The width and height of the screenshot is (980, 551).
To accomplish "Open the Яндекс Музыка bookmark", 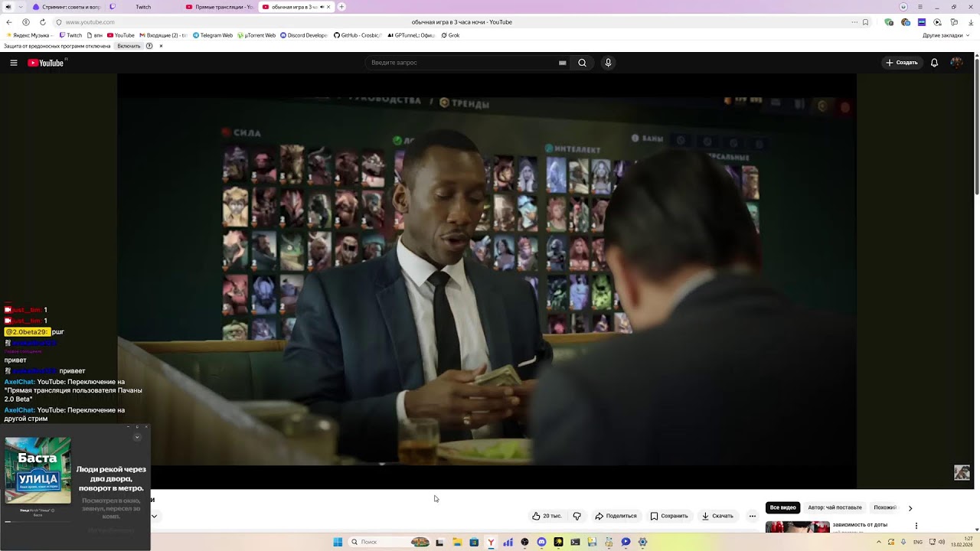I will (x=30, y=35).
